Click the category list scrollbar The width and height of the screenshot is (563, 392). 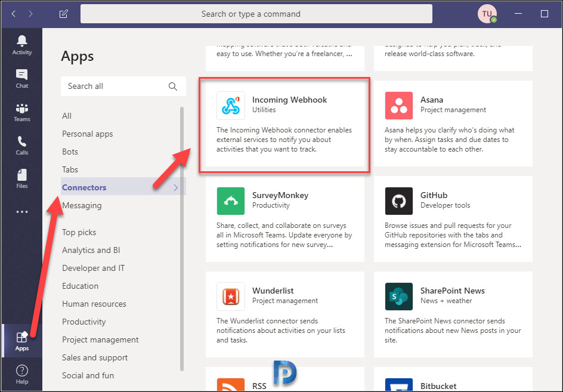(x=182, y=239)
